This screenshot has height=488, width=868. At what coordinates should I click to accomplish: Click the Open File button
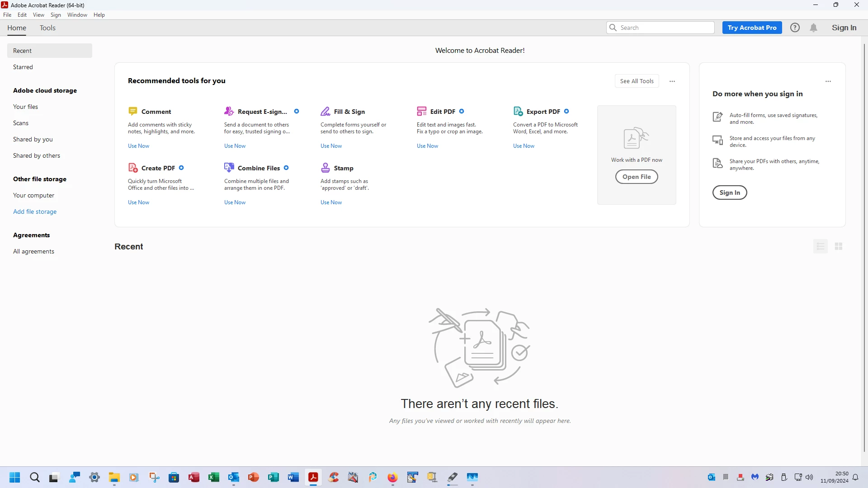[x=637, y=177]
